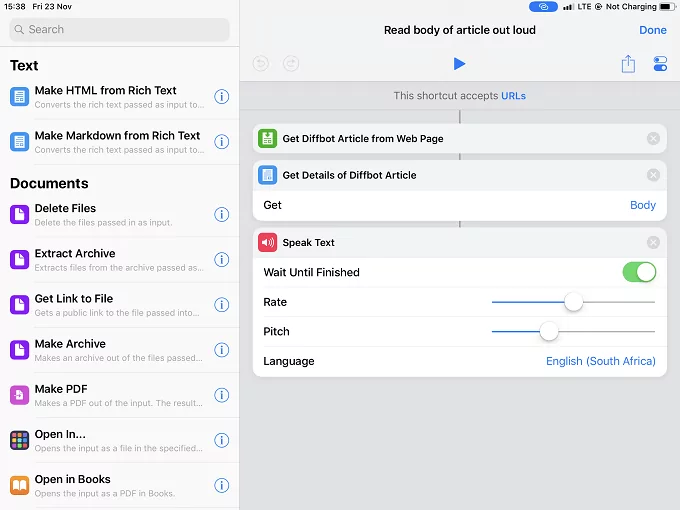Toggle the Wait Until Finished switch
The height and width of the screenshot is (510, 680).
coord(639,272)
